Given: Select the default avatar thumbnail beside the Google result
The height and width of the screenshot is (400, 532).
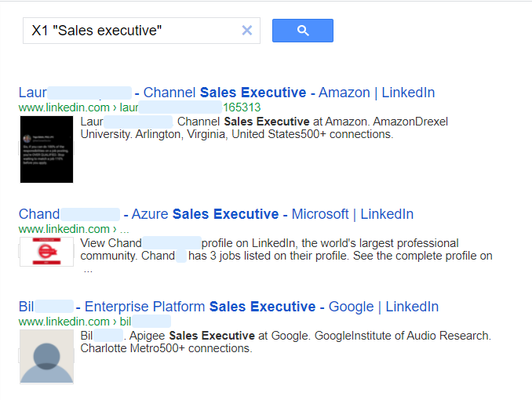Looking at the screenshot, I should pos(46,356).
